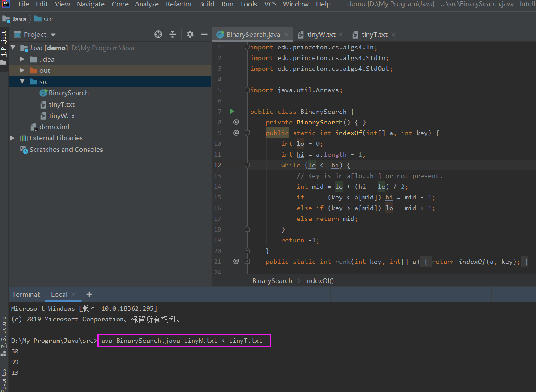This screenshot has width=536, height=392.
Task: Collapse the Java [demo] root node
Action: click(x=13, y=48)
